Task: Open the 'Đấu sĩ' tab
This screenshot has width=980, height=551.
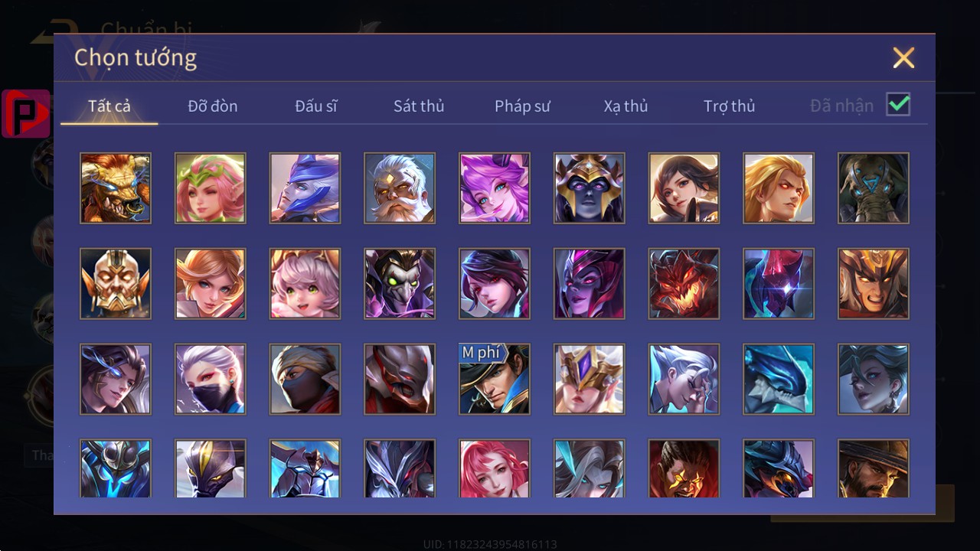Action: [x=316, y=106]
